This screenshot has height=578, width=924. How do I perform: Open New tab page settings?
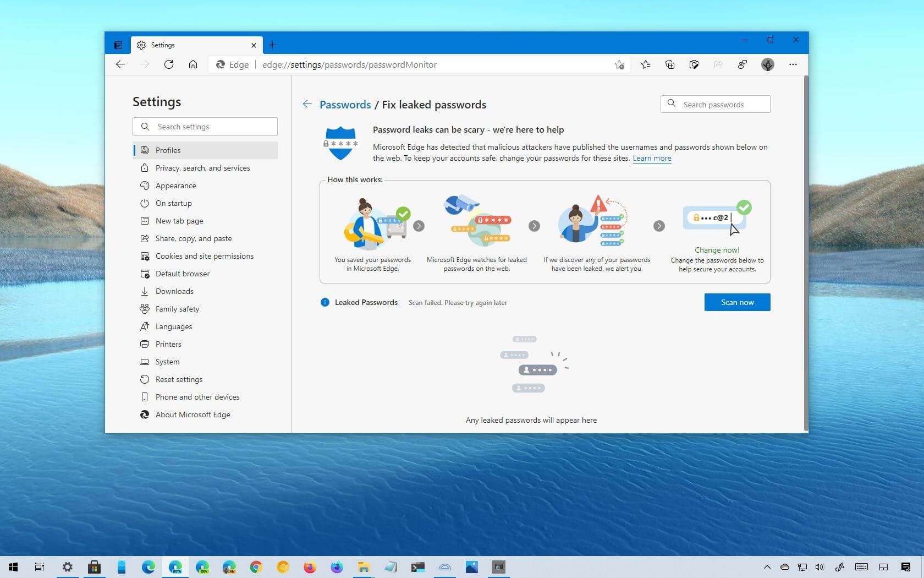[205, 221]
